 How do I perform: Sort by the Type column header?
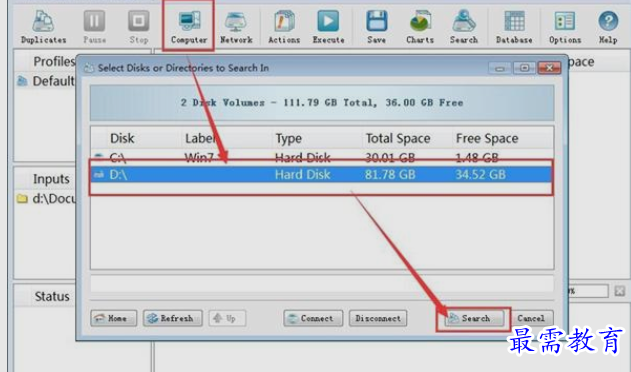pyautogui.click(x=289, y=138)
